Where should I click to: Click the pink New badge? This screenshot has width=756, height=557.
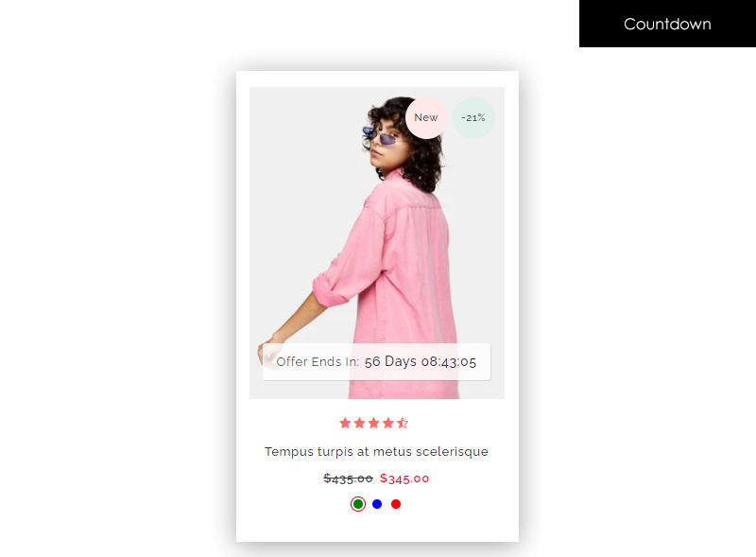click(426, 118)
